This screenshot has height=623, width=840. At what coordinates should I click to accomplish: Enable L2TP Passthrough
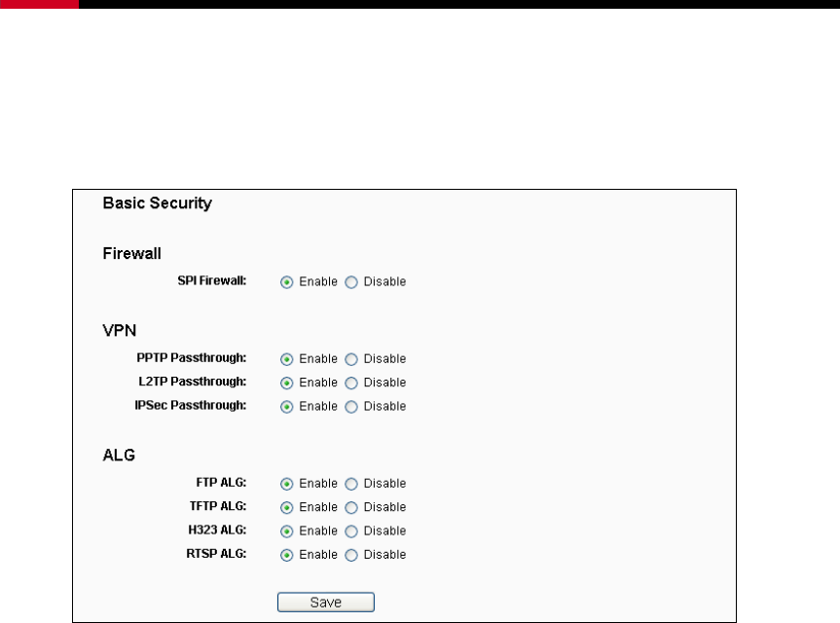click(286, 383)
